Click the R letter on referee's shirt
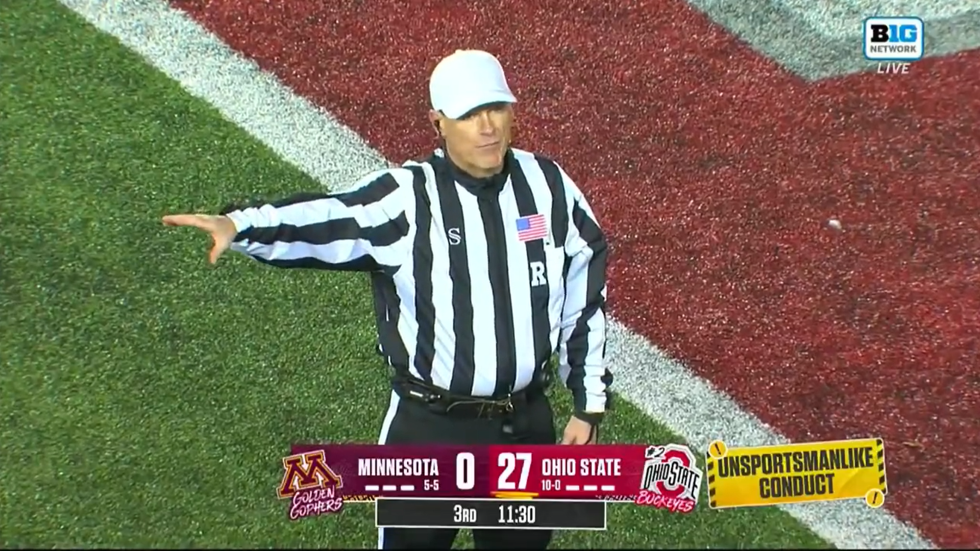The width and height of the screenshot is (980, 551). pos(538,275)
